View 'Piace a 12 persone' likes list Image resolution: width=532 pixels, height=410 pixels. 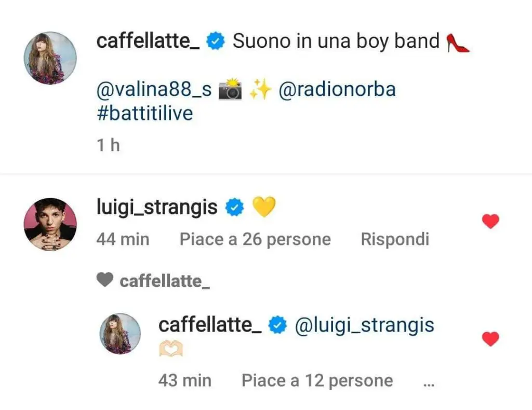click(x=317, y=380)
